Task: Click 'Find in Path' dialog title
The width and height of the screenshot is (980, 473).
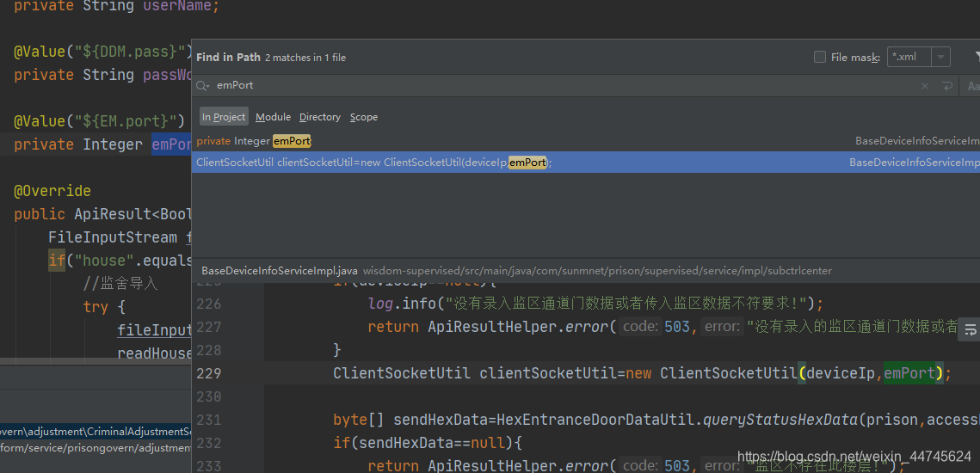Action: coord(228,57)
